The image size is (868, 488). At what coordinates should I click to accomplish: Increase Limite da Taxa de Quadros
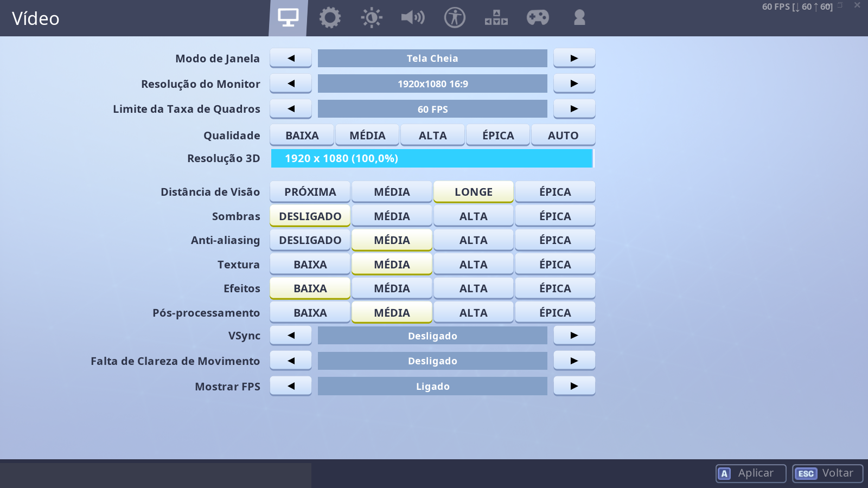click(575, 109)
